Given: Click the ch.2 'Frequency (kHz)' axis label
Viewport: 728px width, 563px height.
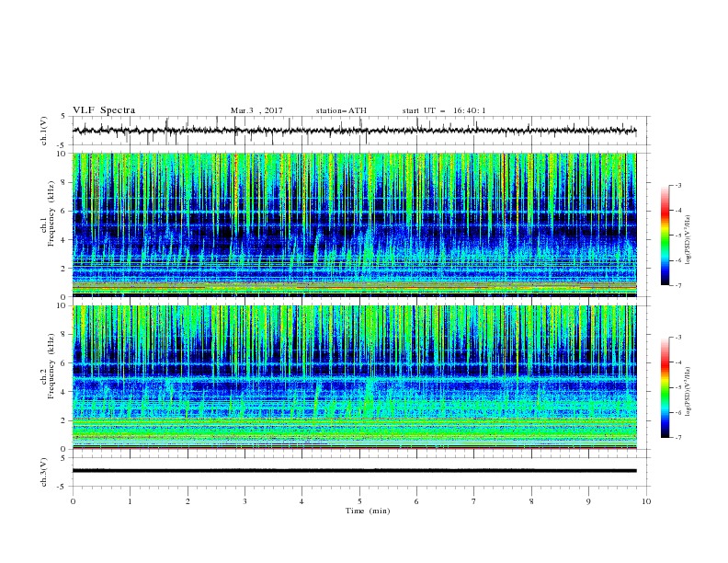Looking at the screenshot, I should click(x=51, y=366).
